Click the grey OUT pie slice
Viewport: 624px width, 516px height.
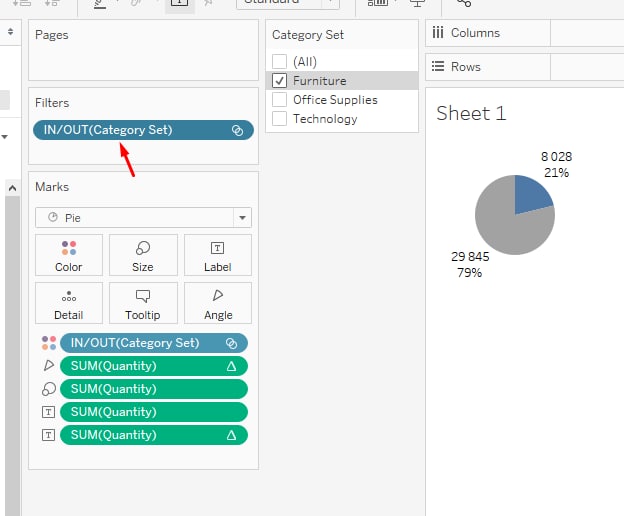pos(505,229)
